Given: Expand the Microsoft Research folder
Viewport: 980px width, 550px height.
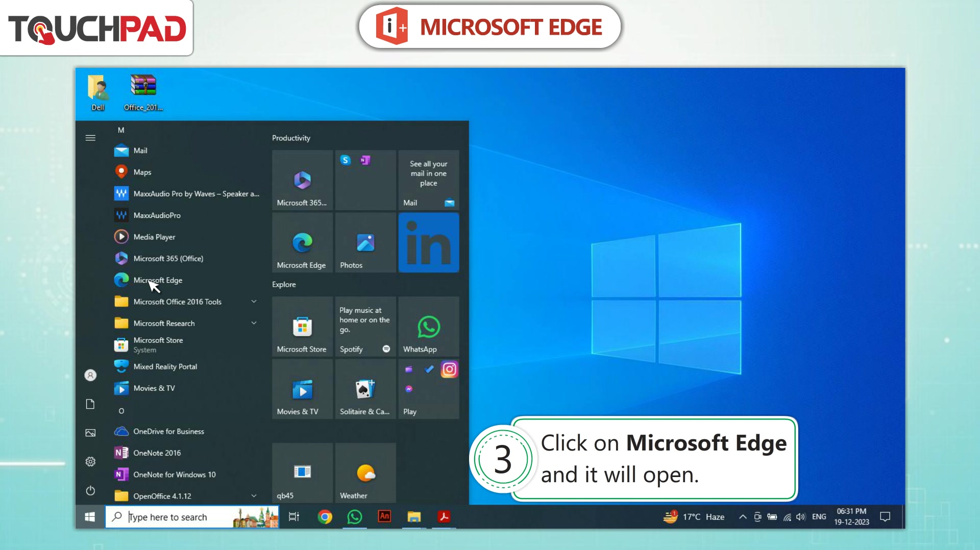Looking at the screenshot, I should 187,323.
